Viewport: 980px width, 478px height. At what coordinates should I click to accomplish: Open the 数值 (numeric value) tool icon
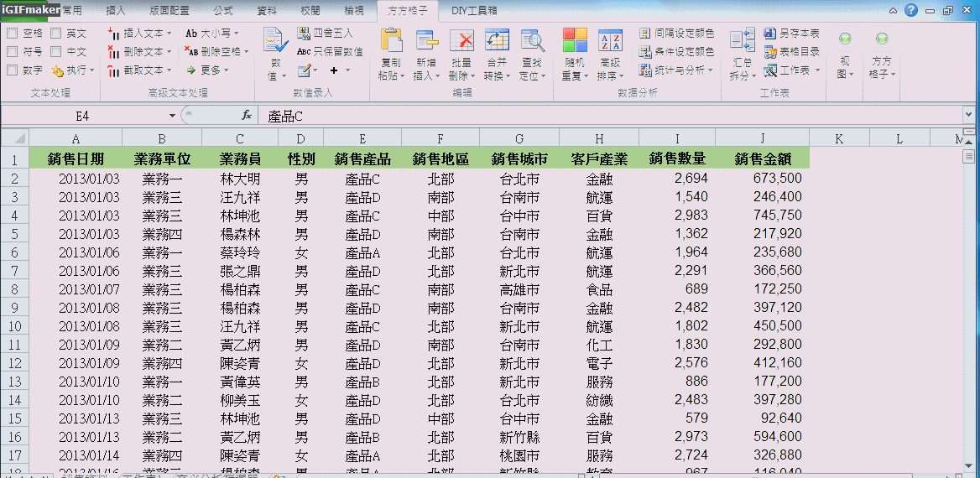coord(275,41)
